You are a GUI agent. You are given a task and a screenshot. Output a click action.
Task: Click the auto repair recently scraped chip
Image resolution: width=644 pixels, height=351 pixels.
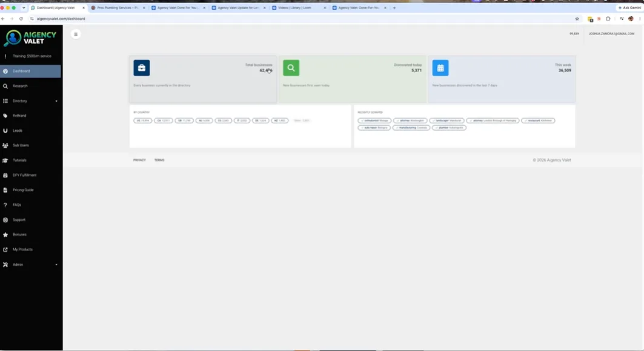click(x=374, y=128)
